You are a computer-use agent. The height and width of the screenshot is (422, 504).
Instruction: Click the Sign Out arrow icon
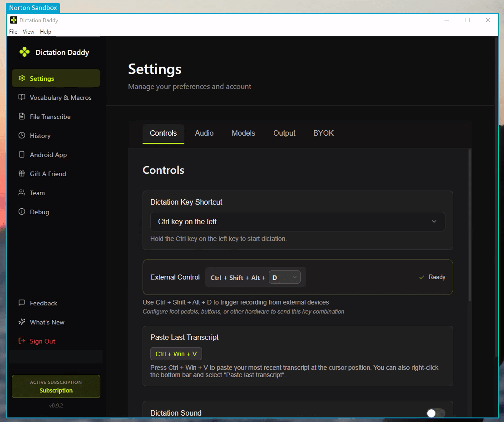21,341
